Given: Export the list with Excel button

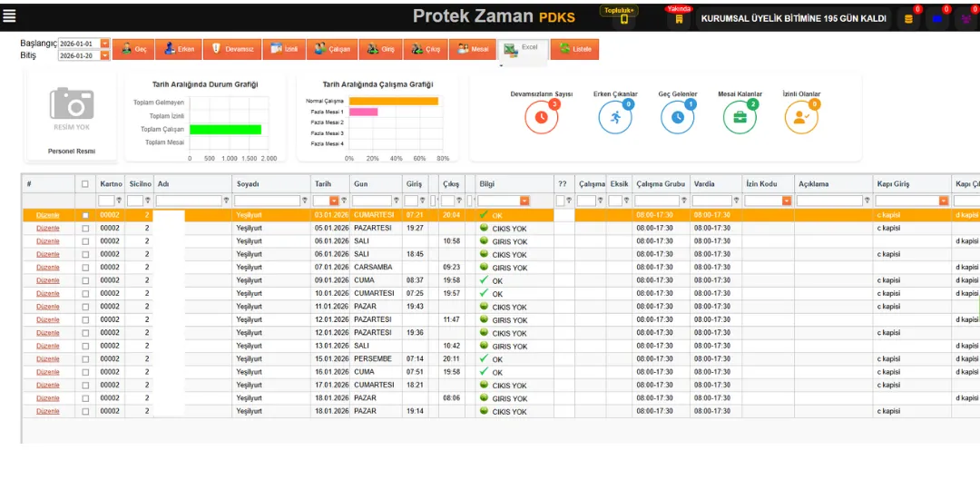Looking at the screenshot, I should pos(522,49).
